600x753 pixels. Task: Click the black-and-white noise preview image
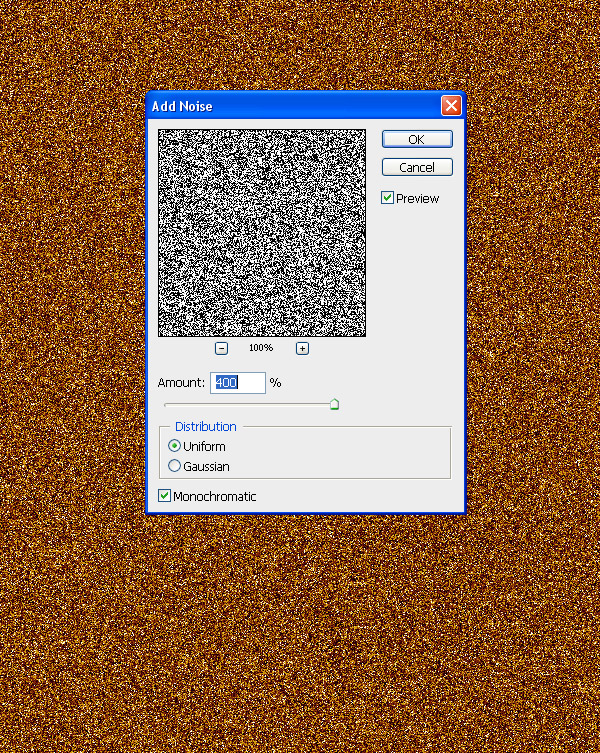(x=262, y=233)
